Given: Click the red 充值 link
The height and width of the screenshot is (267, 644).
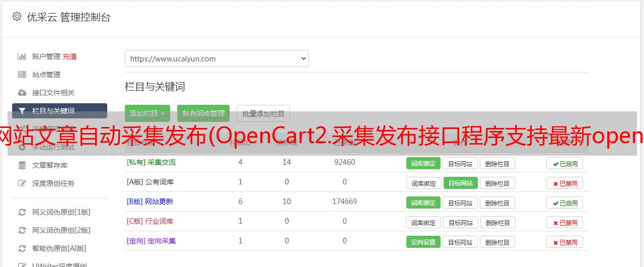Looking at the screenshot, I should pos(70,56).
